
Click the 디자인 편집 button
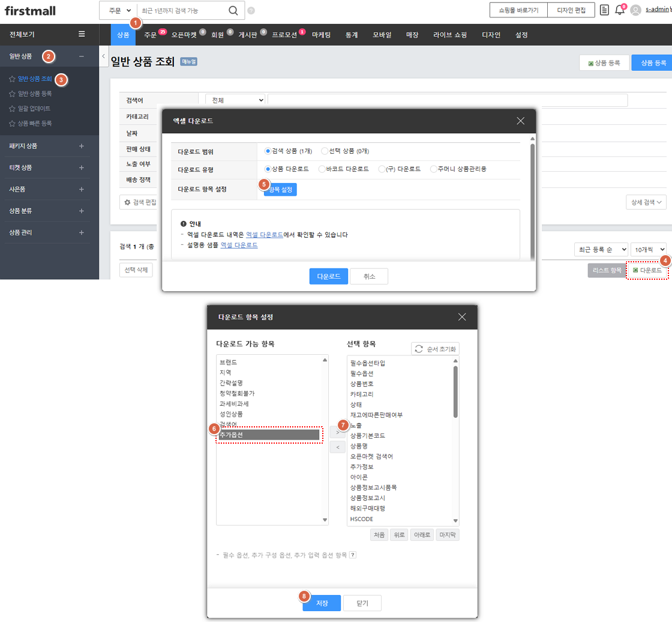pos(571,10)
